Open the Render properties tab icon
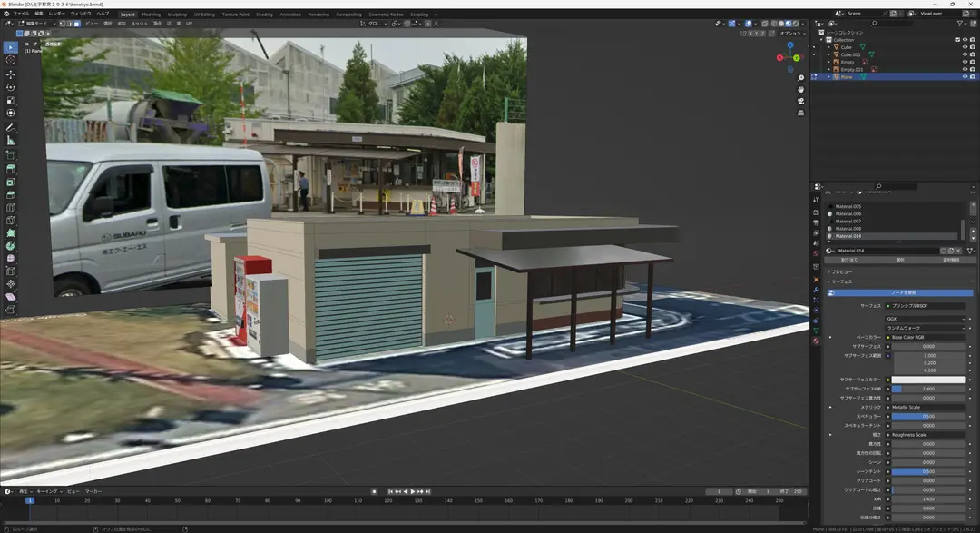980x533 pixels. [x=817, y=212]
